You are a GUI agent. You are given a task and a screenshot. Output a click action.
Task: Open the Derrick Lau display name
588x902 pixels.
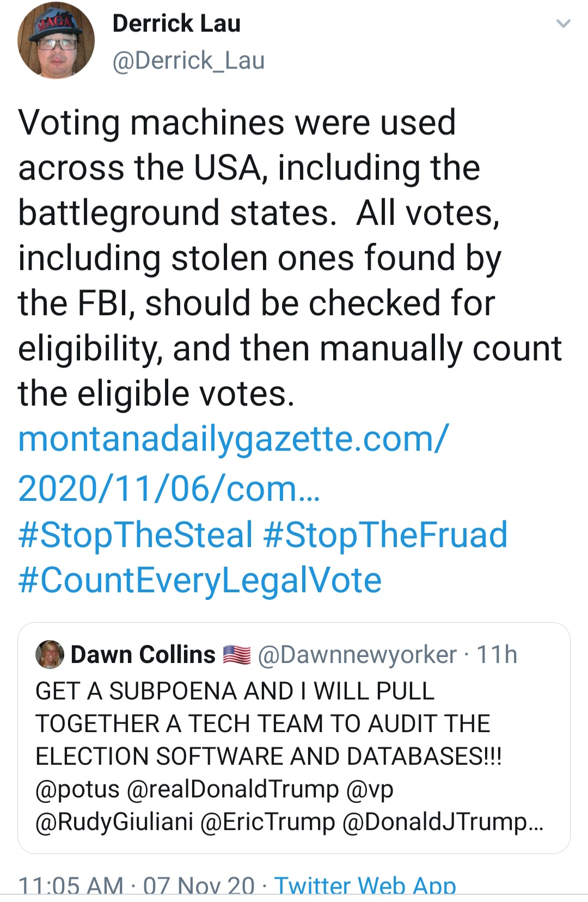click(x=176, y=23)
